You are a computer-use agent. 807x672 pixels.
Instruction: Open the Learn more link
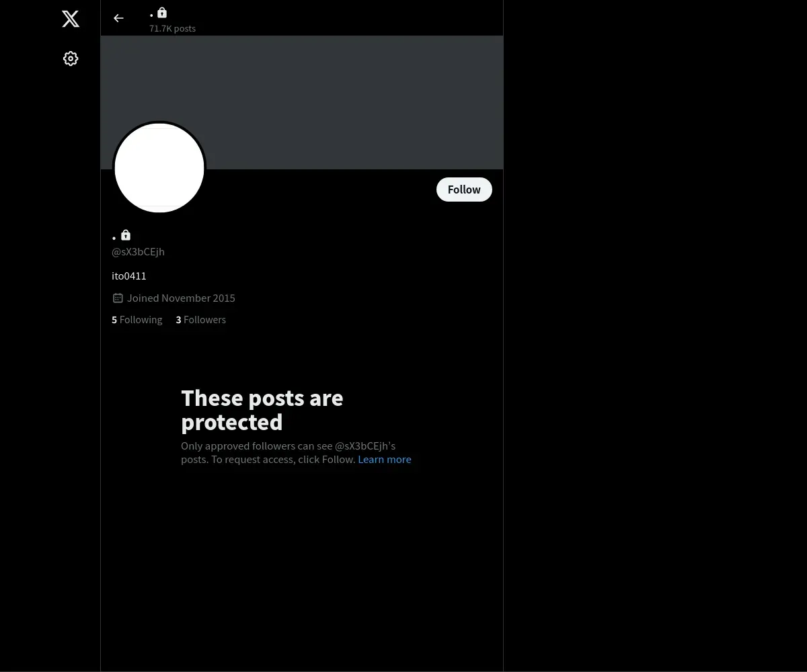tap(385, 460)
